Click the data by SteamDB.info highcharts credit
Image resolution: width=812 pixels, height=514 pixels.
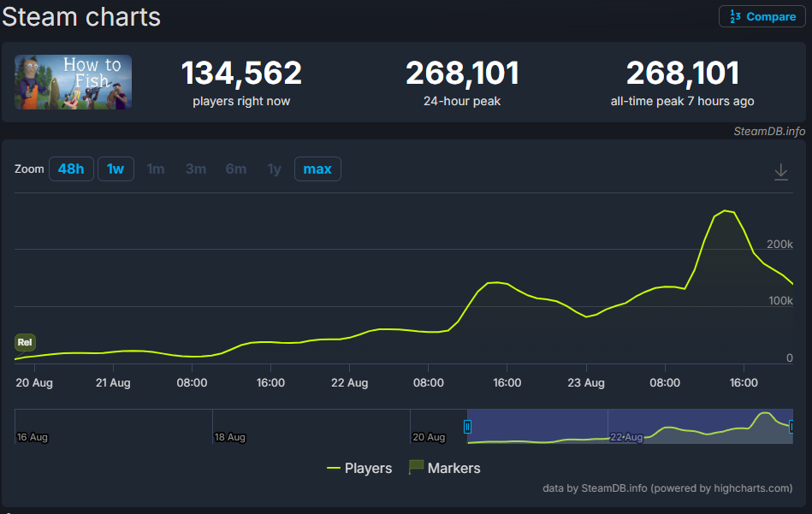pyautogui.click(x=667, y=488)
